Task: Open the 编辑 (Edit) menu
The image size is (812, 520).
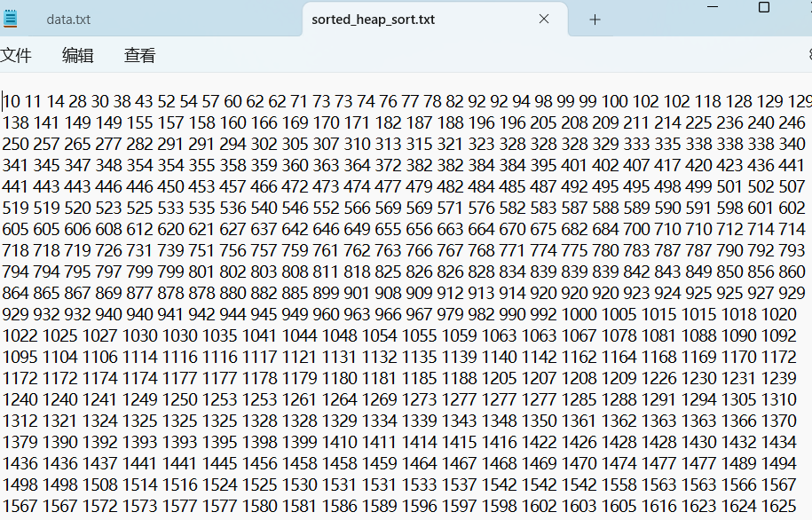Action: 77,56
